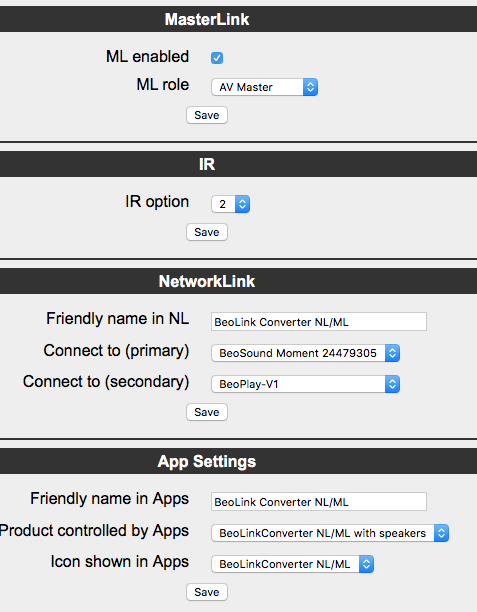
Task: Save the MasterLink settings
Action: (x=207, y=115)
